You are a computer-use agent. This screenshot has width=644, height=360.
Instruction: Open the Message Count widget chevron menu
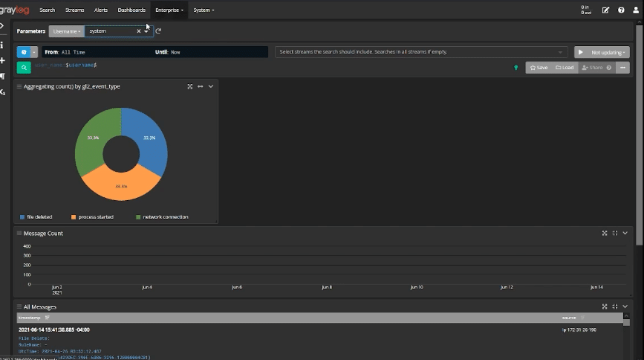(x=625, y=233)
